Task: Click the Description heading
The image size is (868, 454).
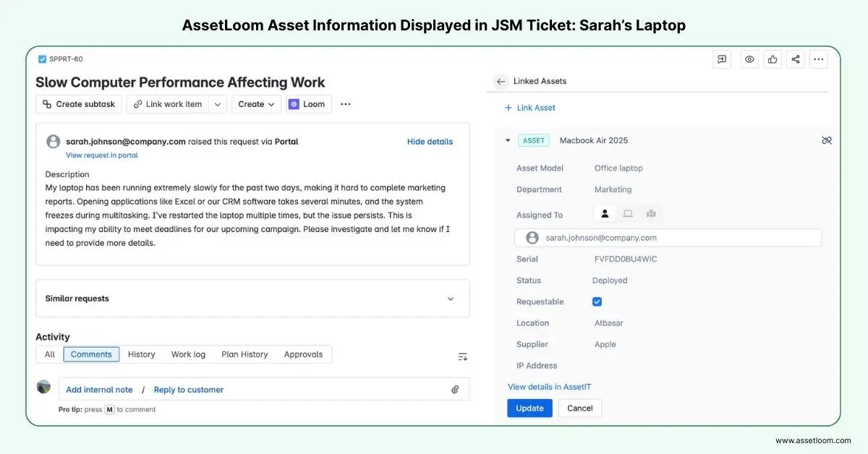Action: tap(67, 174)
